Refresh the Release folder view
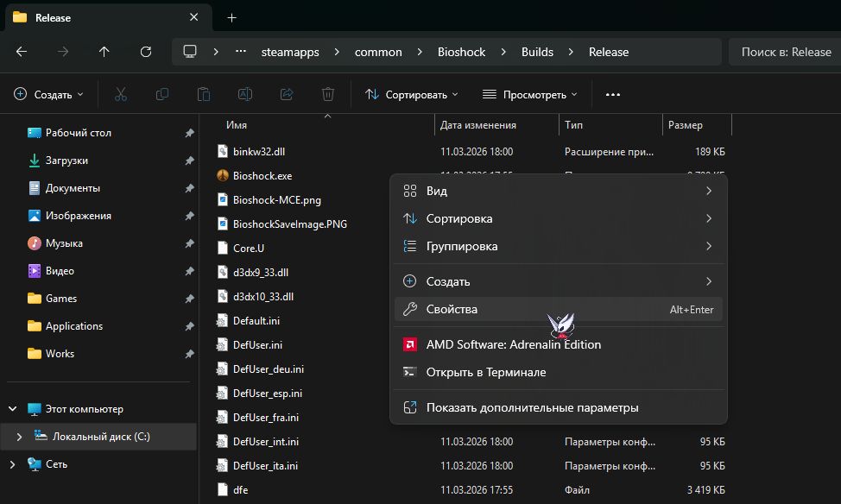 click(145, 52)
